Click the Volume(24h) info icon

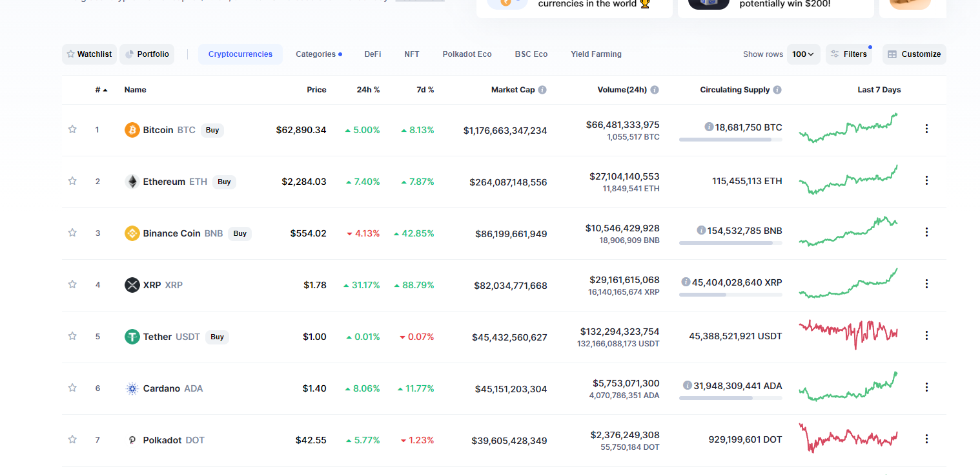tap(655, 90)
